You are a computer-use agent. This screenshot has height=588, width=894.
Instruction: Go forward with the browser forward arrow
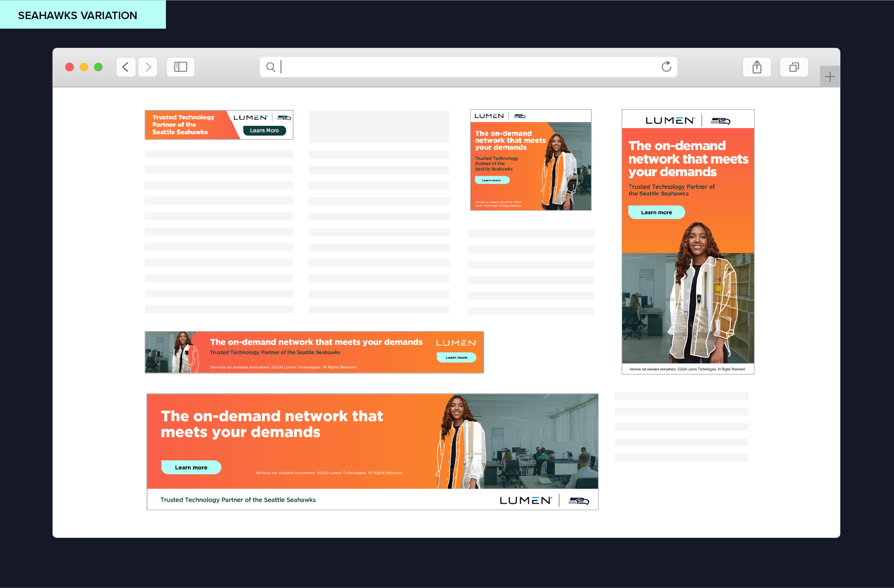click(x=148, y=67)
